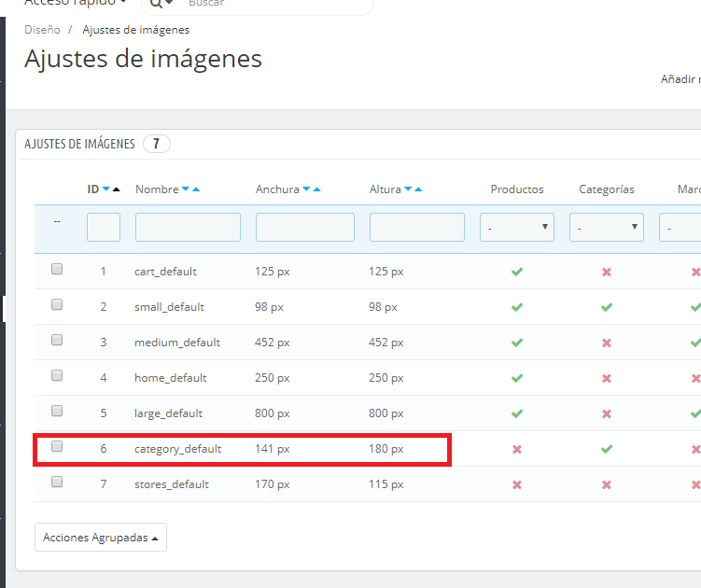The image size is (701, 588).
Task: Toggle Categorías cross for large_default
Action: pyautogui.click(x=606, y=413)
